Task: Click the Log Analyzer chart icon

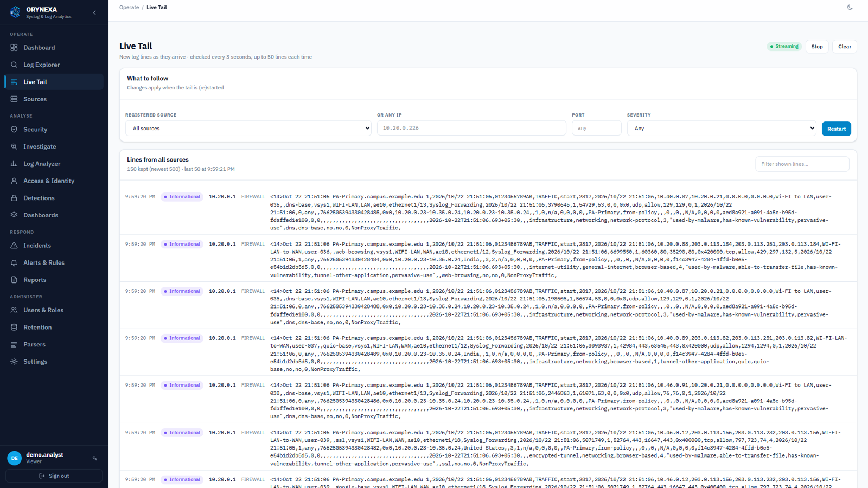Action: coord(14,164)
